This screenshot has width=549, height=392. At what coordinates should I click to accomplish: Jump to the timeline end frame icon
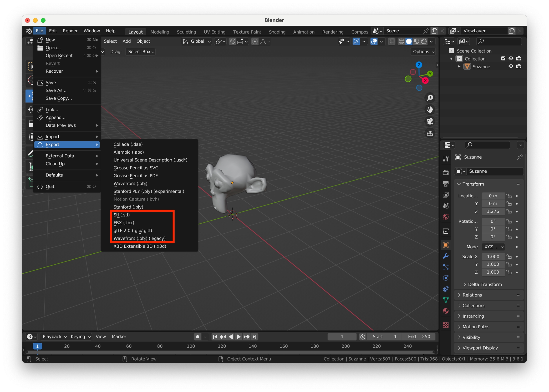254,337
